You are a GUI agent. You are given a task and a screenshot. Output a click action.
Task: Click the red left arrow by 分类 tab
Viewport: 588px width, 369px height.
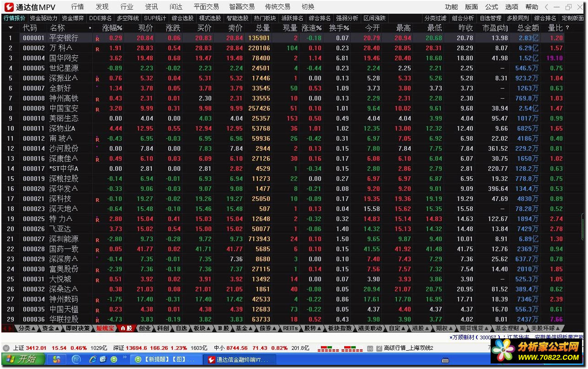(5, 328)
